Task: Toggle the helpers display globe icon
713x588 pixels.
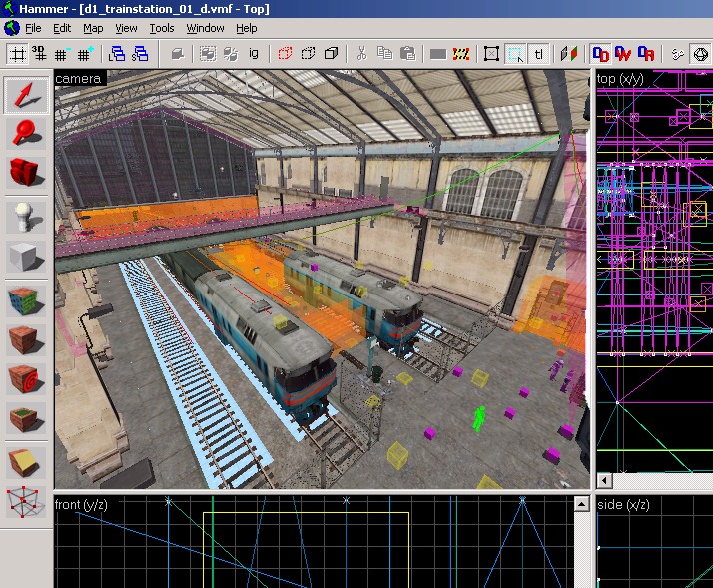Action: pos(701,54)
